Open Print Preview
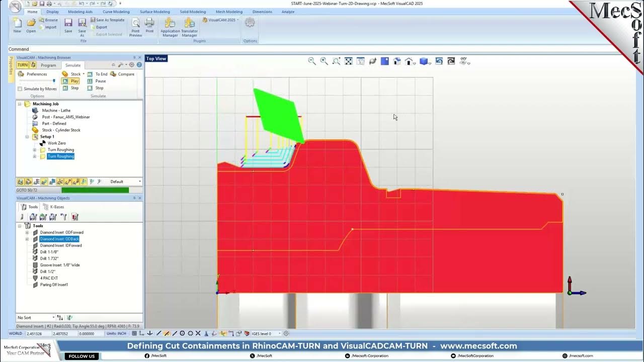The image size is (644, 362). tap(135, 27)
